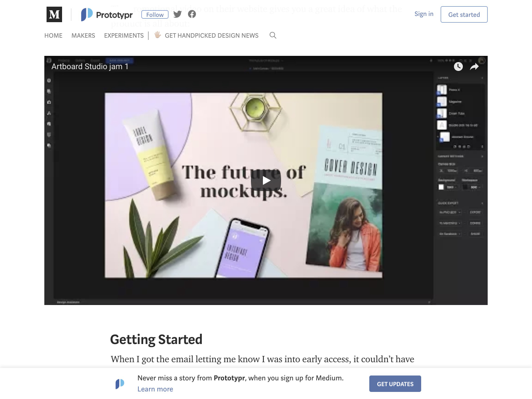Open the Medium homepage via M logo
The image size is (532, 399).
(x=54, y=15)
